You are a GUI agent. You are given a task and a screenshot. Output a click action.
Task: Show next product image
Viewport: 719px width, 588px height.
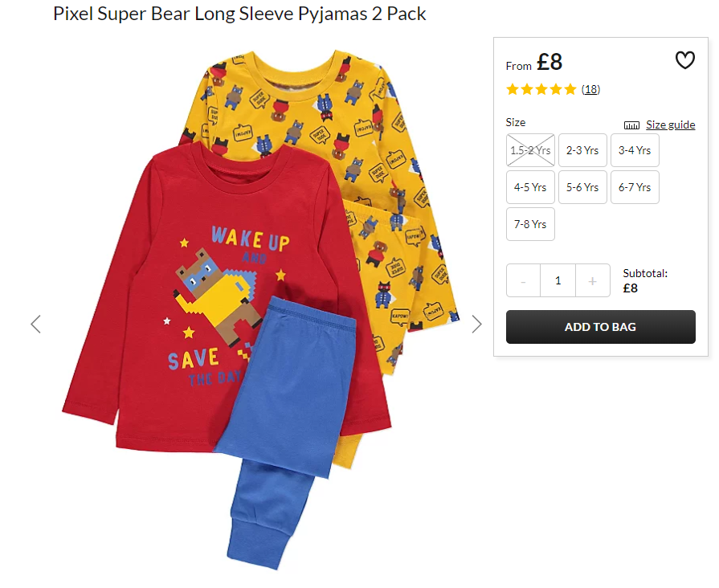(477, 324)
